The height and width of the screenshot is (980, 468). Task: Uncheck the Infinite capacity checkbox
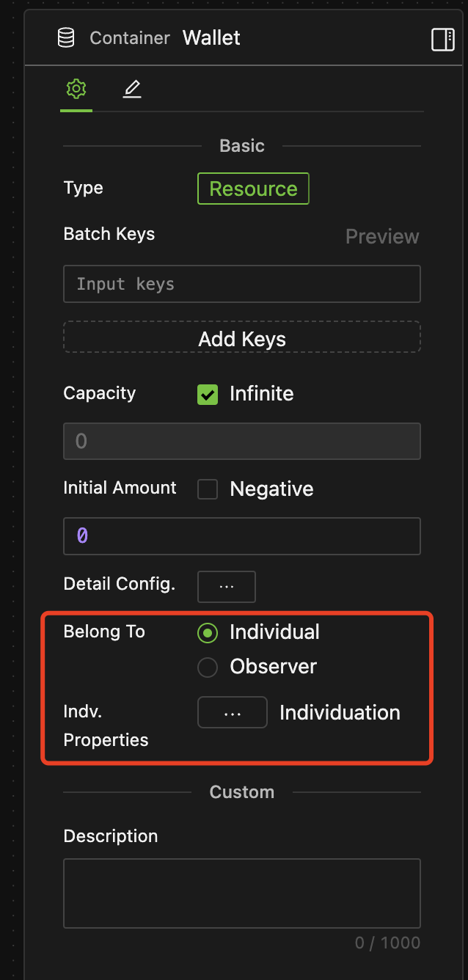pyautogui.click(x=208, y=395)
